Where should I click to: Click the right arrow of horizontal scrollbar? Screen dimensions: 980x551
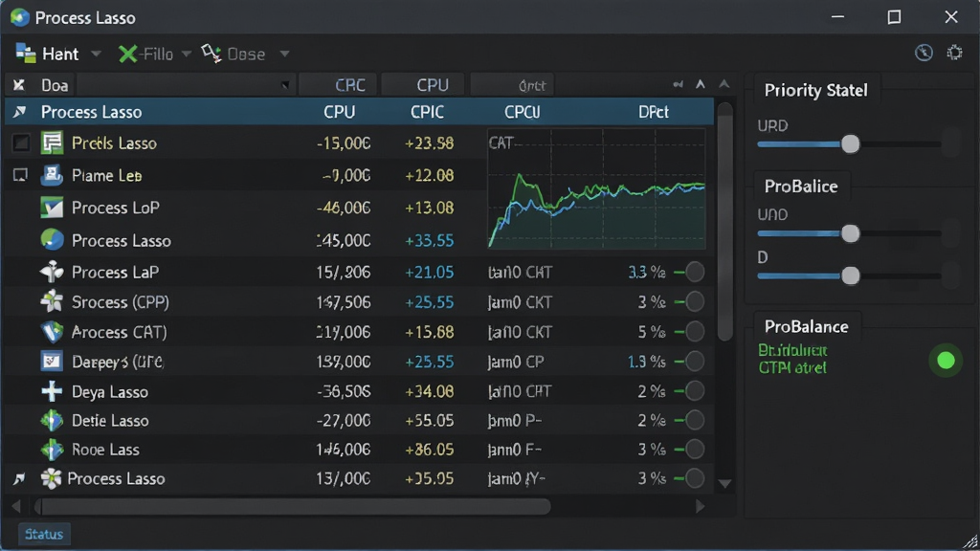(x=700, y=506)
